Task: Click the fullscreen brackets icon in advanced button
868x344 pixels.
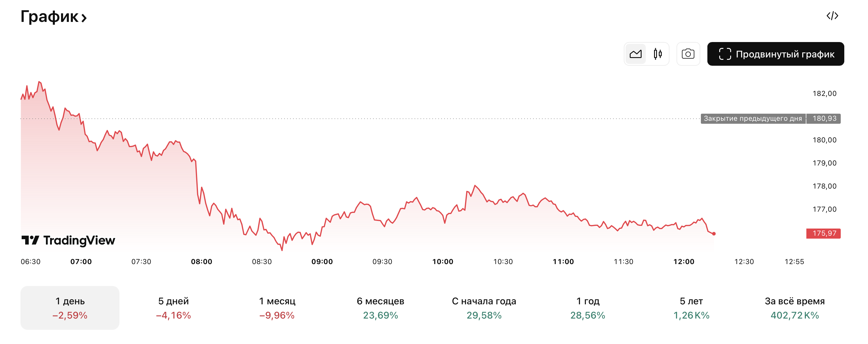Action: (x=725, y=54)
